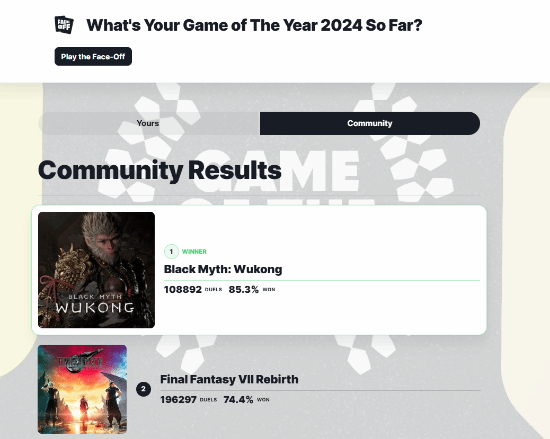Click the WUKONG logo text on the cover art
This screenshot has height=439, width=550.
point(95,308)
